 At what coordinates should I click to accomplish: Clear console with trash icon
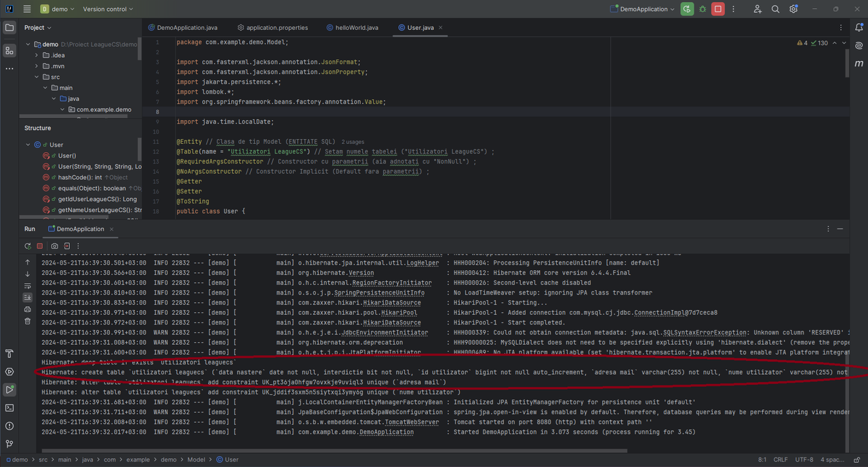[x=28, y=321]
